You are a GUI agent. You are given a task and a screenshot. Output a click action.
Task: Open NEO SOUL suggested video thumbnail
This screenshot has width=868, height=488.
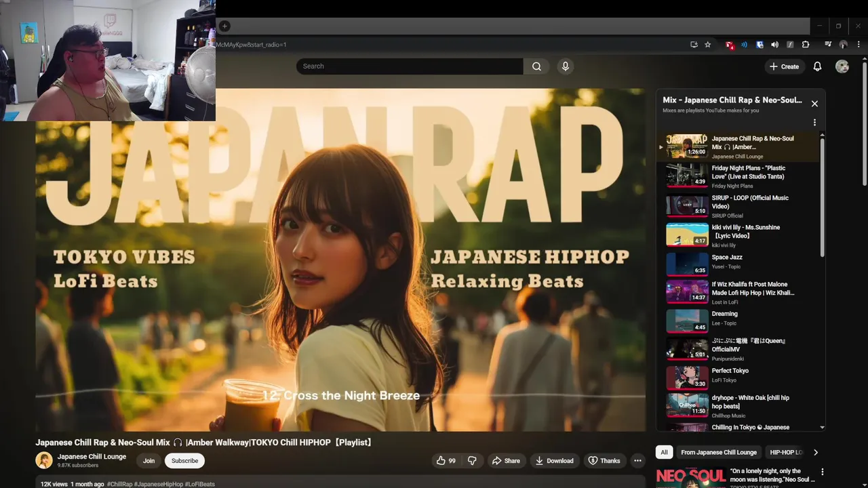click(690, 477)
